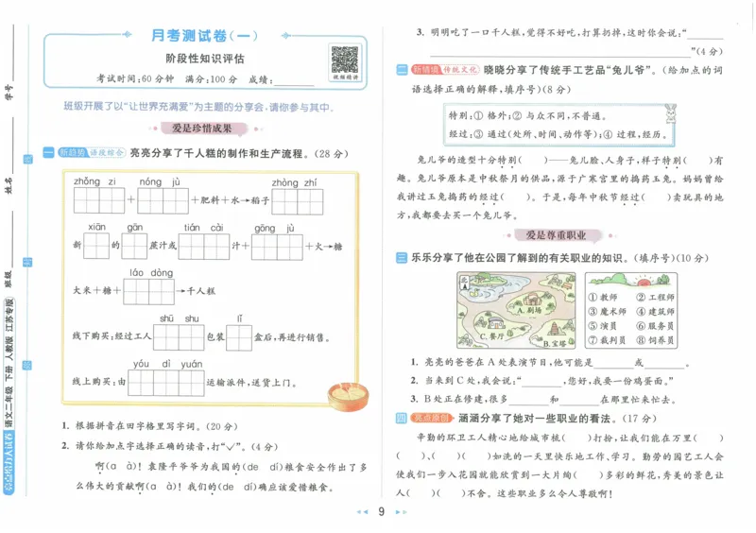Screen dimensions: 756x533
Task: Click the pinyin zhòng zhí writing grid
Action: click(x=298, y=201)
